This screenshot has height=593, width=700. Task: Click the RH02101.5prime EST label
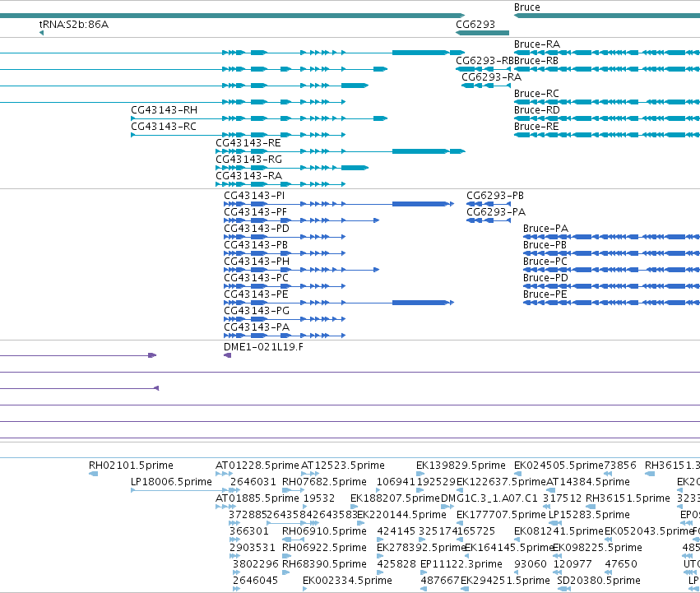[132, 466]
